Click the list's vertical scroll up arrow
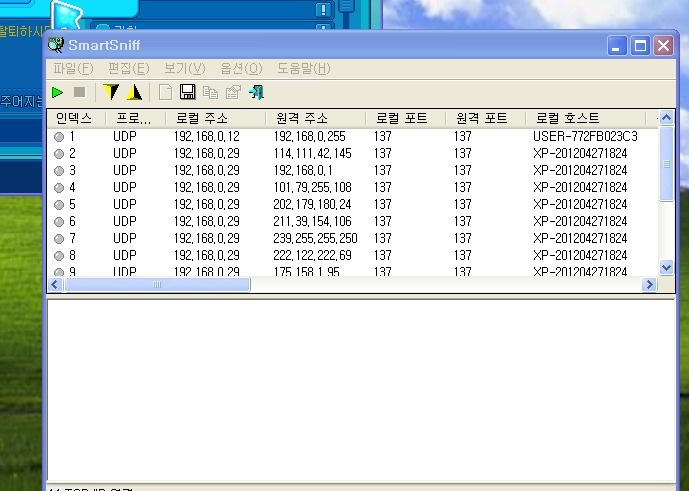The image size is (689, 491). click(667, 118)
